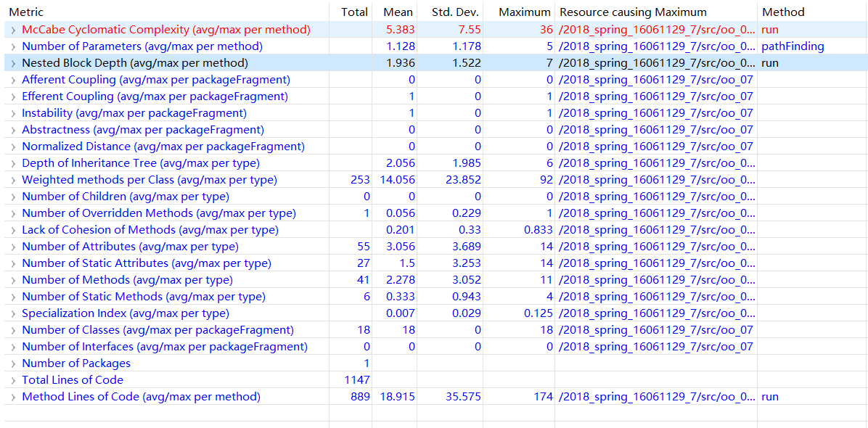Click the Resource causing Maximum header
The height and width of the screenshot is (428, 868).
pos(633,12)
